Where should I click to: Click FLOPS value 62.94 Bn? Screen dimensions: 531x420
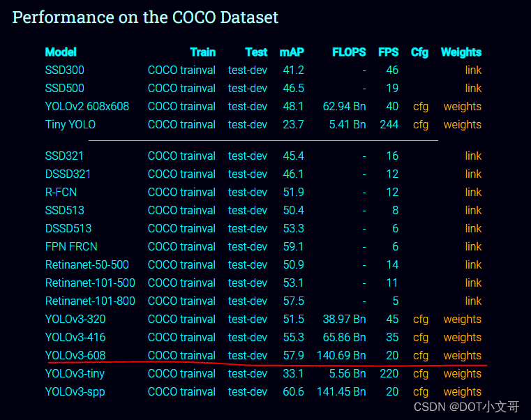(x=344, y=106)
